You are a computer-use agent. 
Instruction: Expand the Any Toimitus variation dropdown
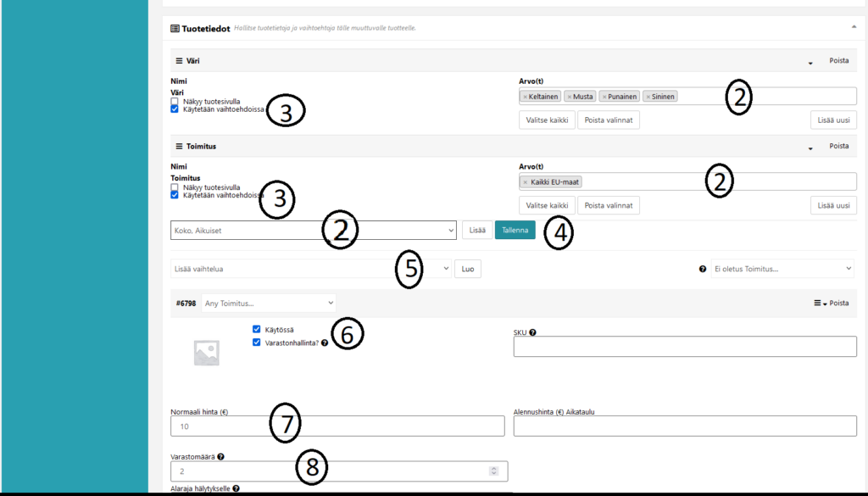[x=269, y=303]
